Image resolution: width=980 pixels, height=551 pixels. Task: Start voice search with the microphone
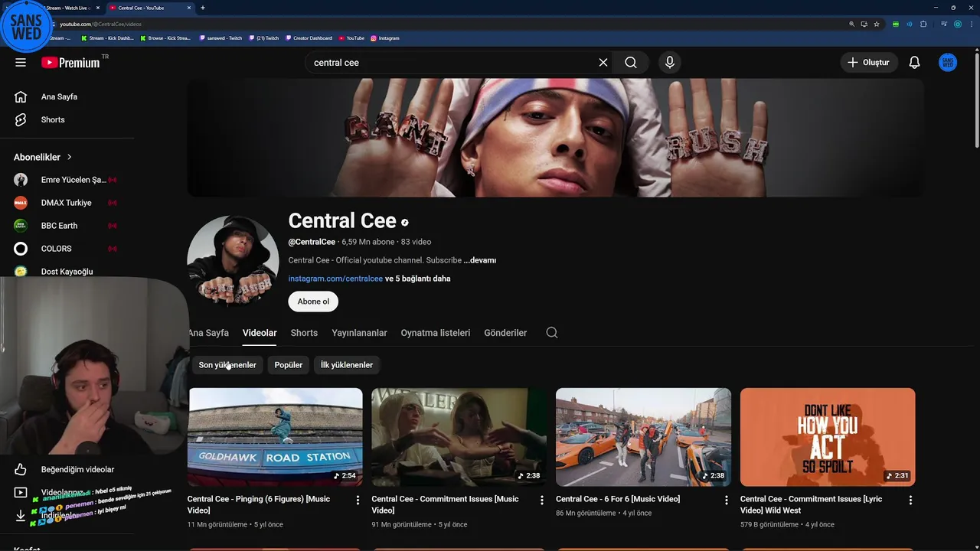tap(670, 63)
